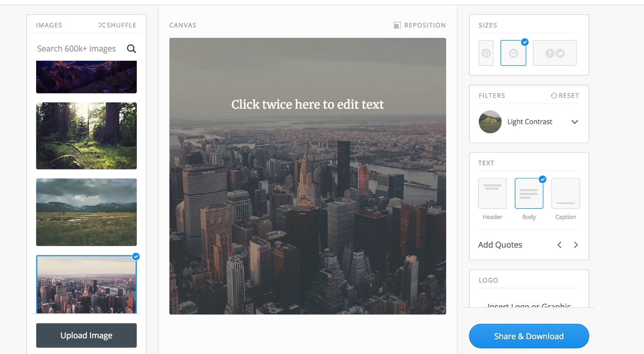
Task: Go to the previous quote
Action: (559, 245)
